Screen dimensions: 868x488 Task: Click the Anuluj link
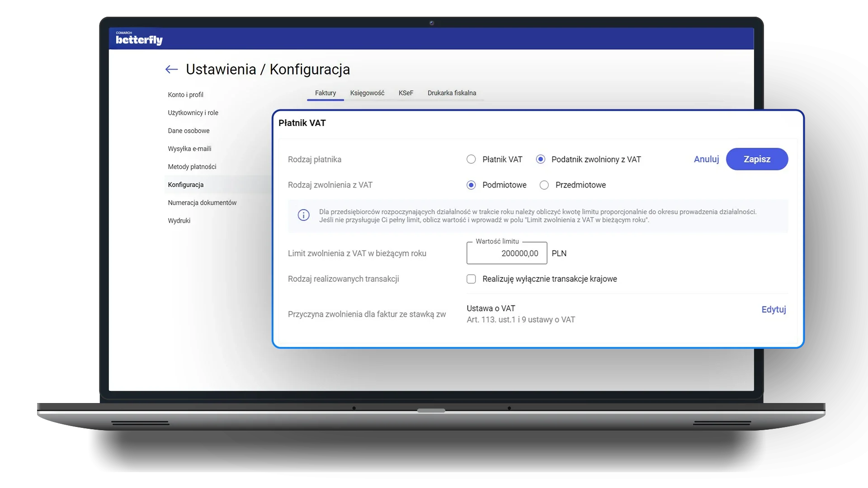(x=706, y=160)
